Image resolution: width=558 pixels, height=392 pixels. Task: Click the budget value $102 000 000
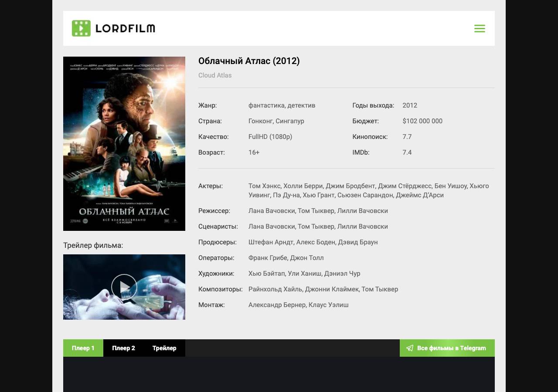[x=422, y=121]
